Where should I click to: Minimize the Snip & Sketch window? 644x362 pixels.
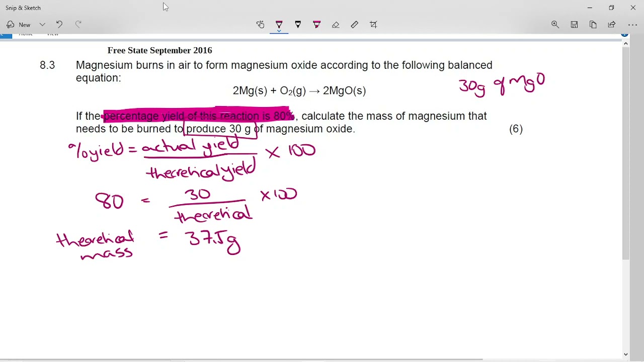pos(590,8)
